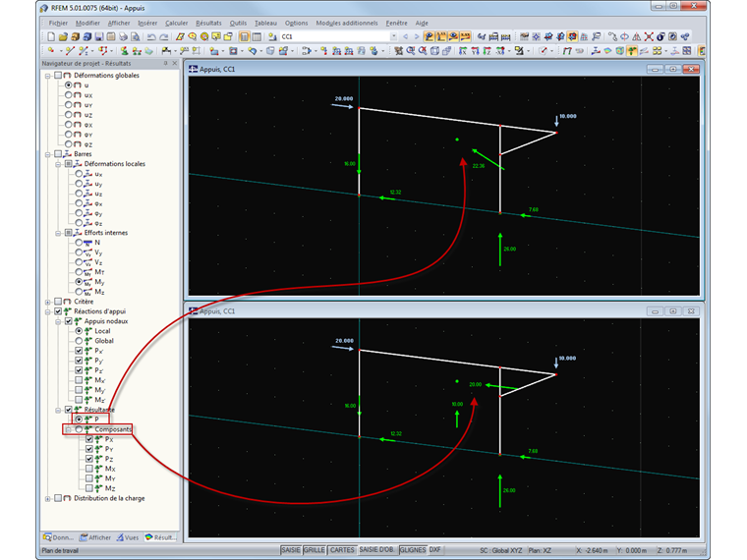Collapse the Déformations locales tree node
Image resolution: width=747 pixels, height=560 pixels.
(x=58, y=164)
